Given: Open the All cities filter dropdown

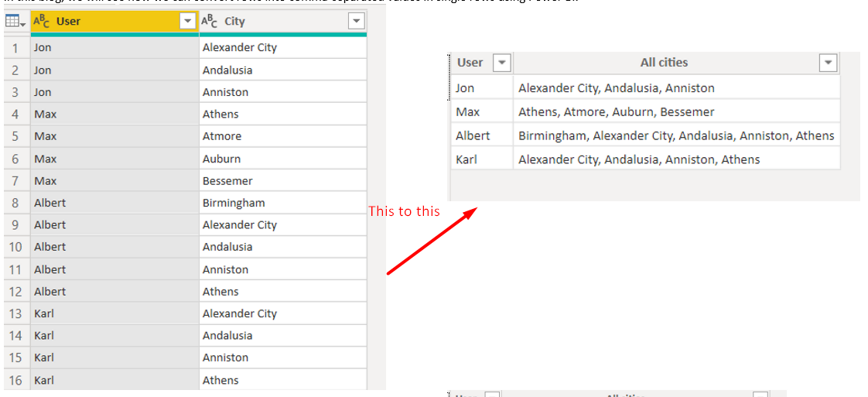Looking at the screenshot, I should pos(828,63).
